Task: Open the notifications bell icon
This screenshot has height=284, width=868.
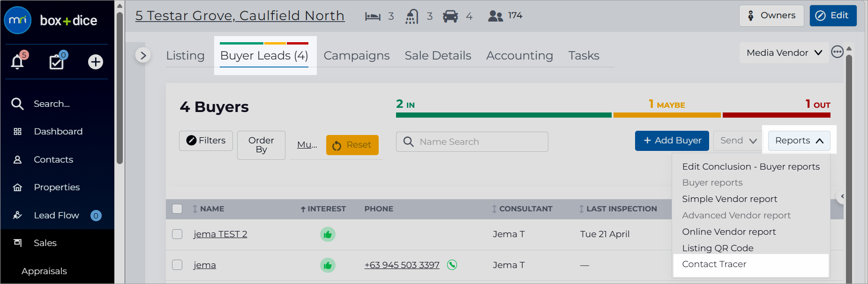Action: (17, 62)
